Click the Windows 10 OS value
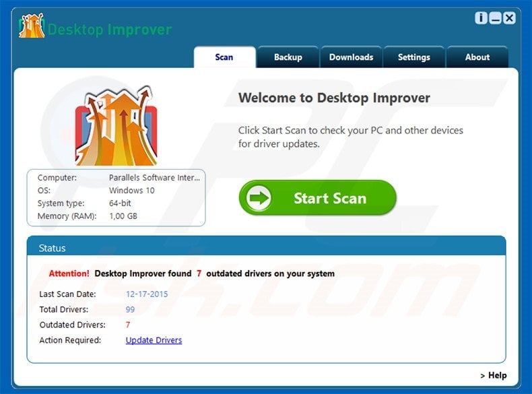The image size is (532, 394). (131, 191)
